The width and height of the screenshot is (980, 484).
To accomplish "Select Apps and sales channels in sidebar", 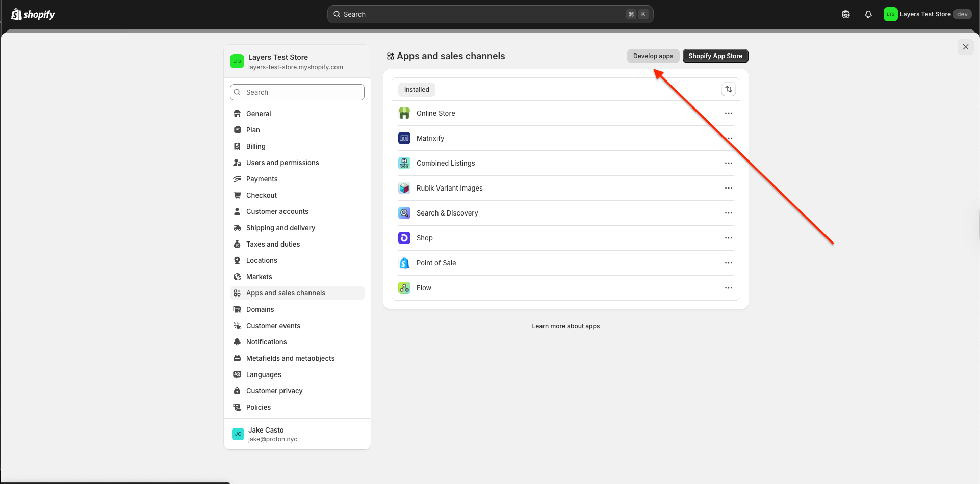I will [x=297, y=293].
